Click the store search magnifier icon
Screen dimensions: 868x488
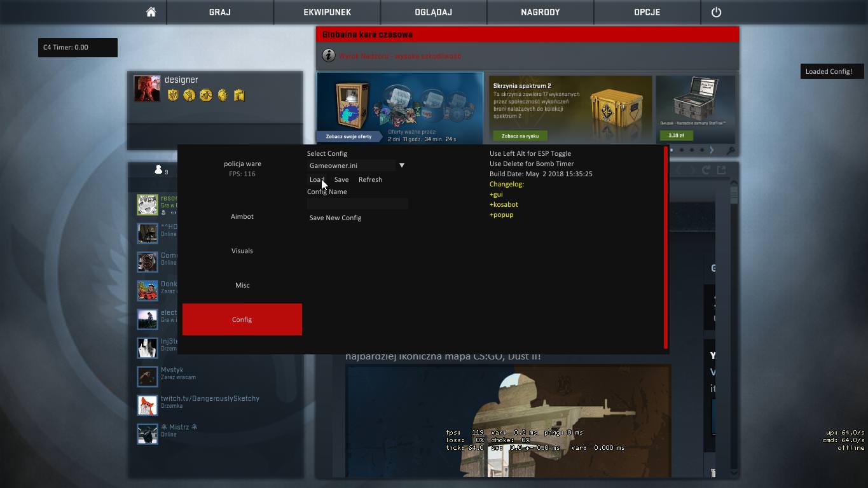coord(731,151)
